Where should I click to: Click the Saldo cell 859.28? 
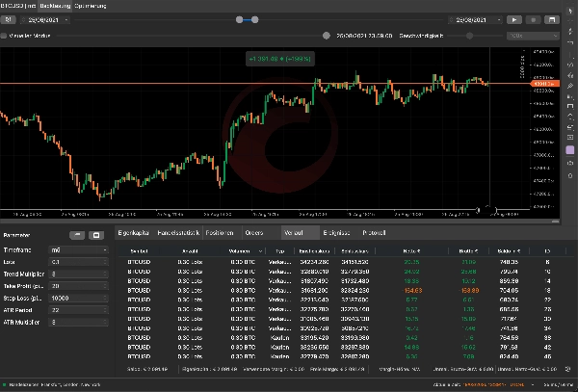pos(509,281)
